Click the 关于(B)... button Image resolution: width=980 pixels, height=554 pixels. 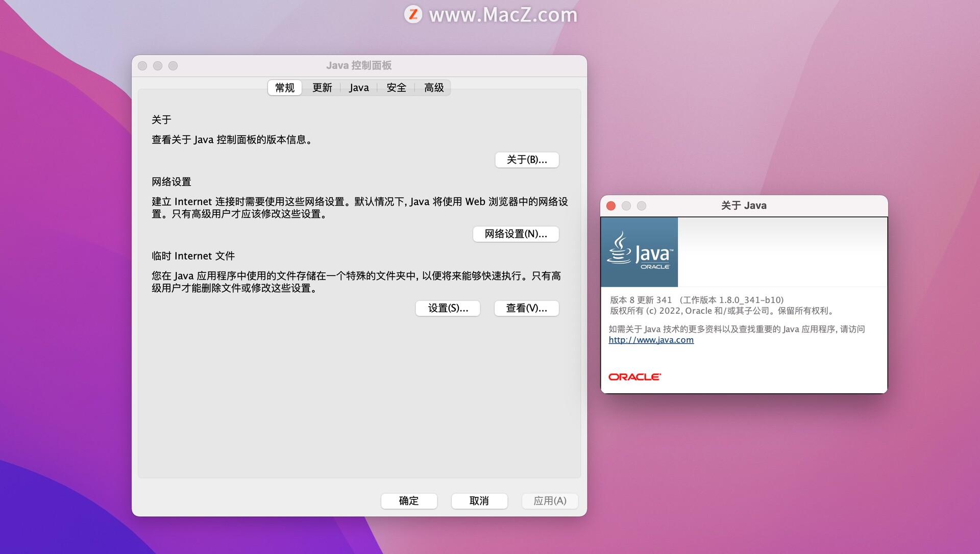coord(527,160)
